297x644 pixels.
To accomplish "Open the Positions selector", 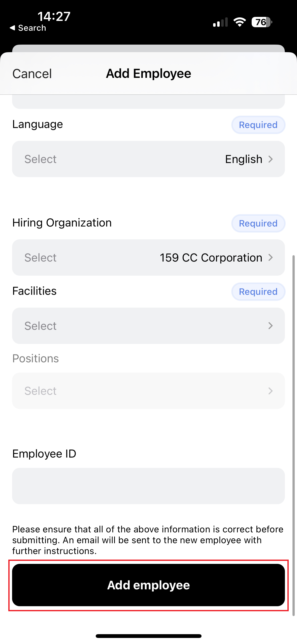I will [x=148, y=391].
